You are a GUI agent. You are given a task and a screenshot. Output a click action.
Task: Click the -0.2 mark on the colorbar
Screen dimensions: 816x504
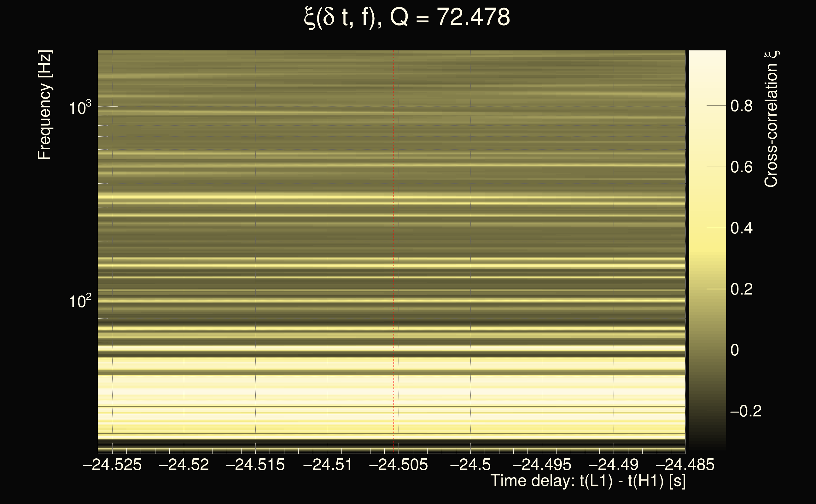click(x=746, y=411)
